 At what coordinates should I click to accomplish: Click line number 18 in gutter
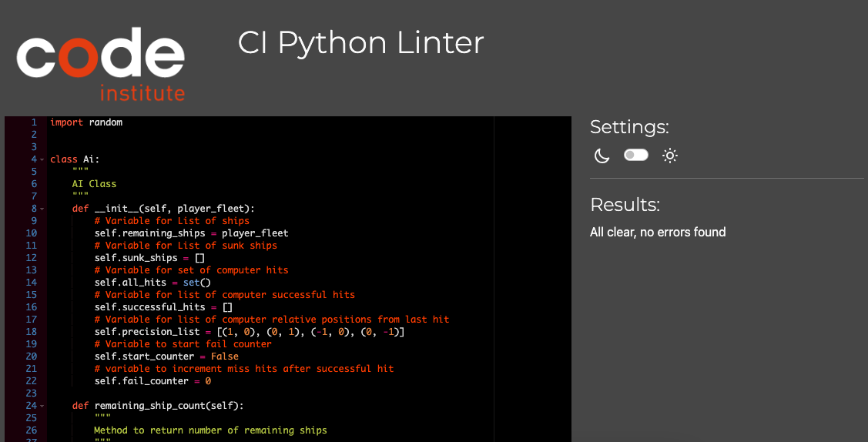[x=32, y=332]
